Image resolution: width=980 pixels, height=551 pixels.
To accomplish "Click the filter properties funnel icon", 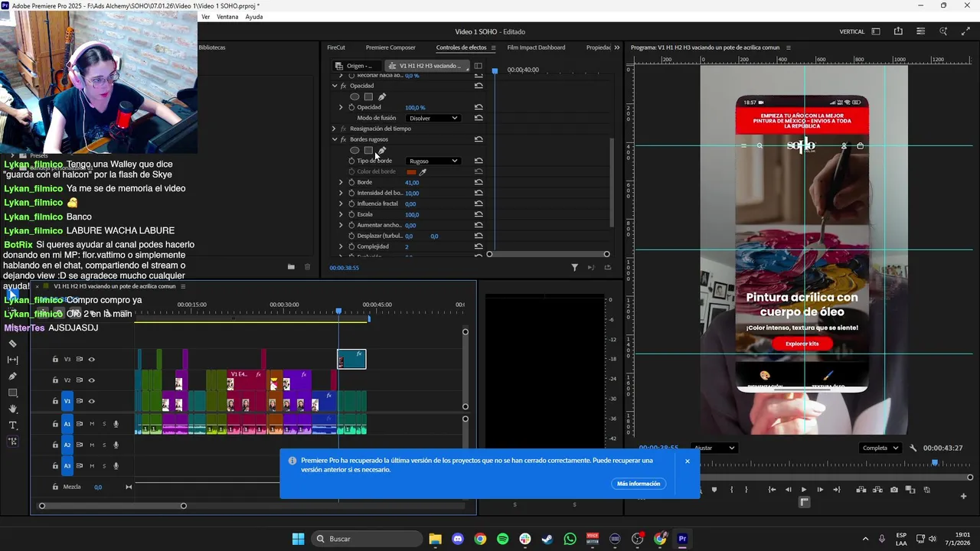I will [574, 267].
